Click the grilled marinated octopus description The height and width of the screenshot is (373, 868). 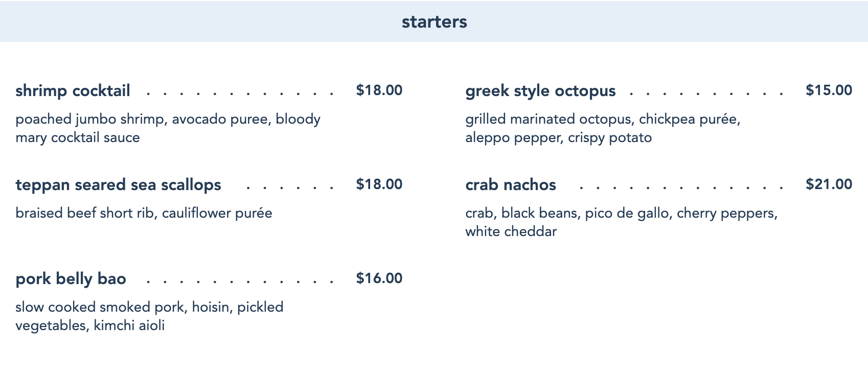[x=602, y=128]
